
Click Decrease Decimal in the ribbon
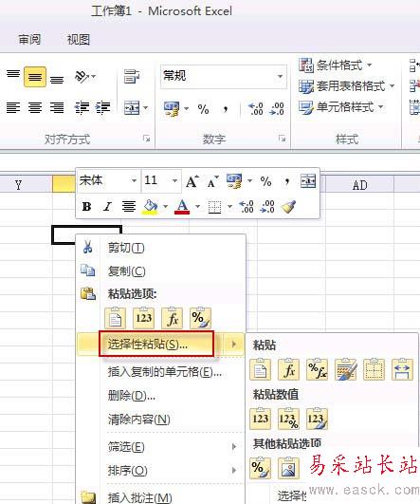277,108
